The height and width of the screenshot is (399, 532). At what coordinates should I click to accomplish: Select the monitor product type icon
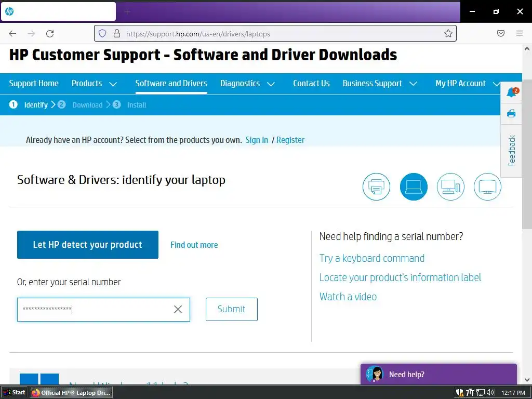click(487, 187)
